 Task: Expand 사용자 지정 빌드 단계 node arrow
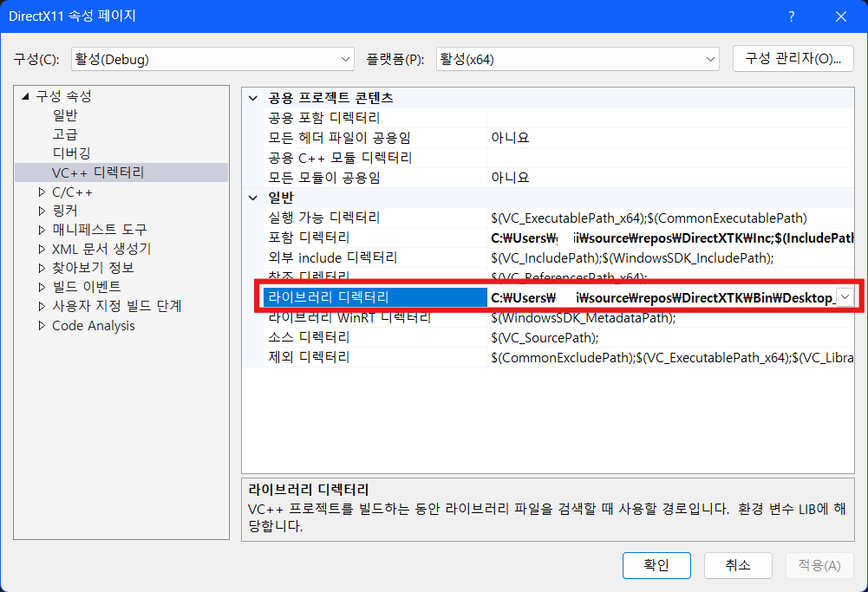[x=42, y=306]
